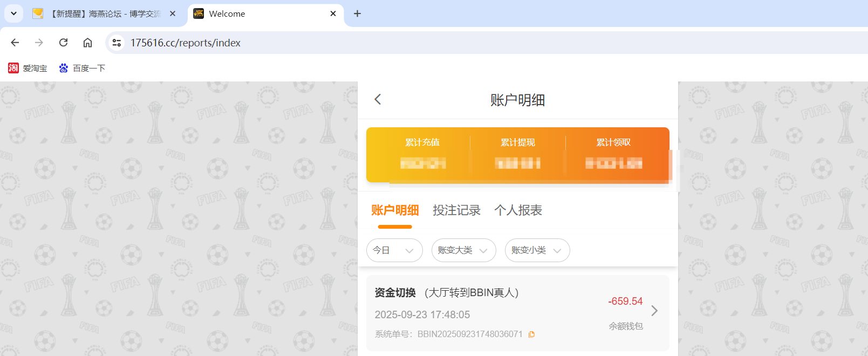The image size is (868, 356).
Task: Click the address bar URL field
Action: [486, 43]
